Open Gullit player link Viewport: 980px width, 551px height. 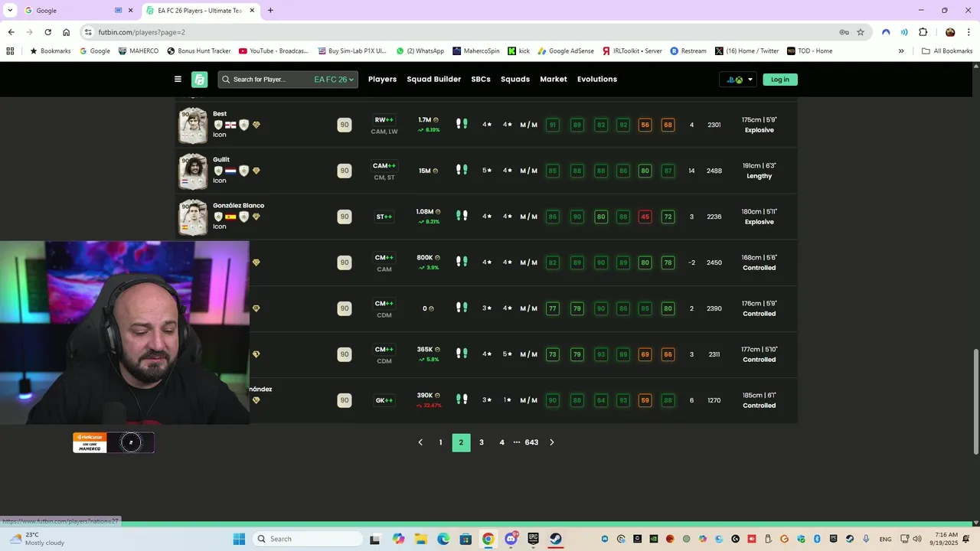pyautogui.click(x=221, y=160)
